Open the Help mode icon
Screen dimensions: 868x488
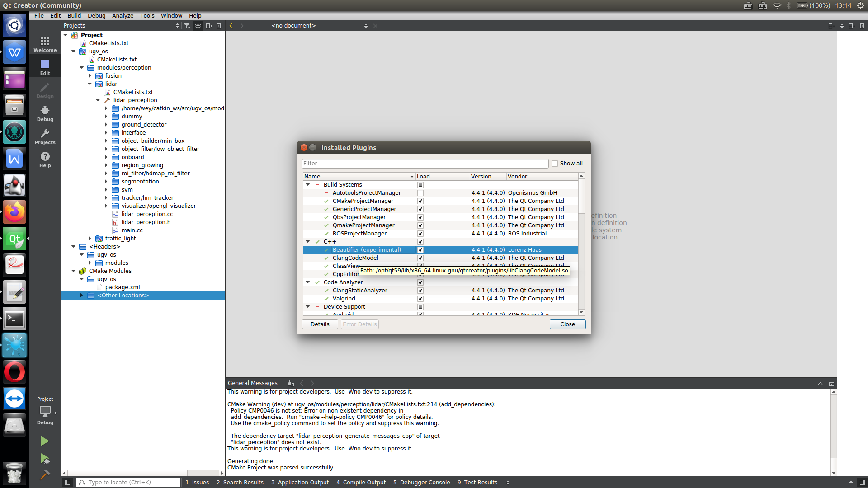[45, 160]
